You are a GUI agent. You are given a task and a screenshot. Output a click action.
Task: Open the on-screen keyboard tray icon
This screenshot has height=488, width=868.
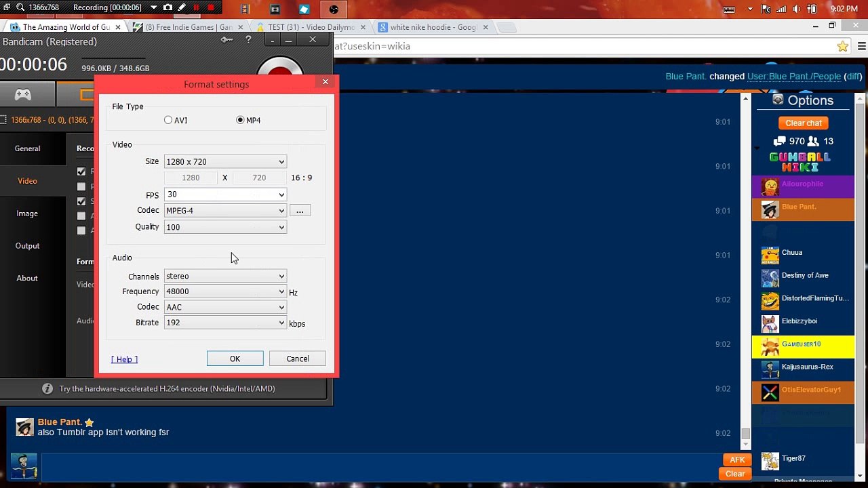pyautogui.click(x=730, y=9)
